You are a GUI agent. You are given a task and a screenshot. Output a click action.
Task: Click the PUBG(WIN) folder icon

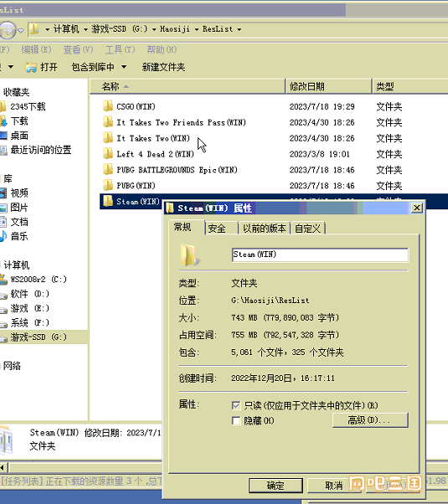point(108,185)
